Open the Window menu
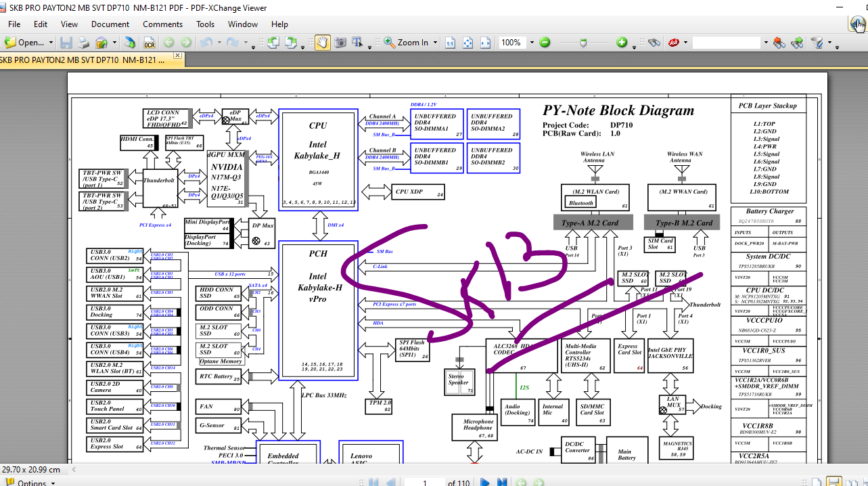The height and width of the screenshot is (486, 868). (x=243, y=24)
